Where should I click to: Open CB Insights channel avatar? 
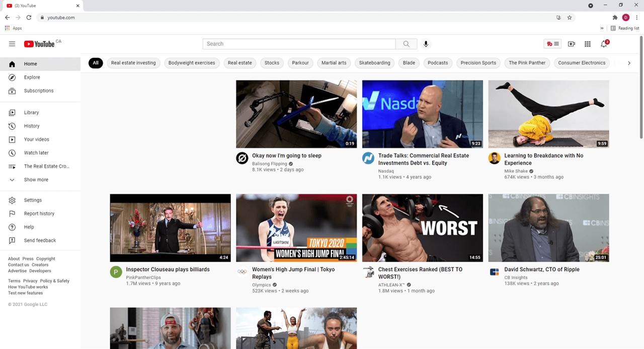[494, 272]
